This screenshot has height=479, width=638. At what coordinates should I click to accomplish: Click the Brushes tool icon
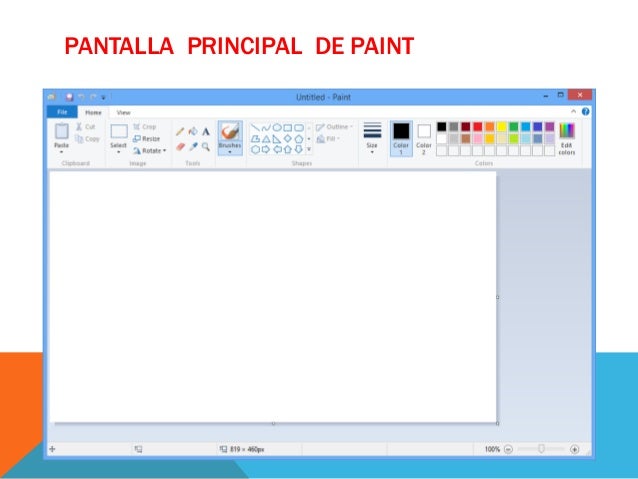[x=230, y=132]
